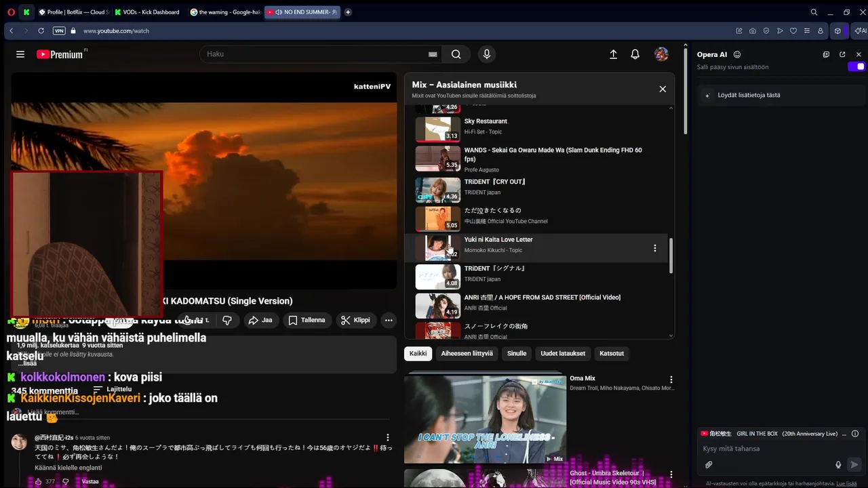Open YouTube notifications bell
This screenshot has width=868, height=488.
[635, 54]
